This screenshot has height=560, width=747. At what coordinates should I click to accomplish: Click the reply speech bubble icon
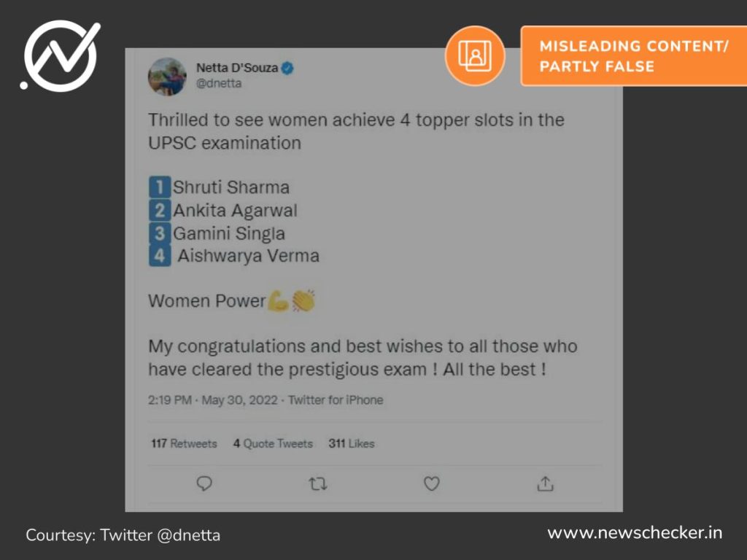coord(204,483)
